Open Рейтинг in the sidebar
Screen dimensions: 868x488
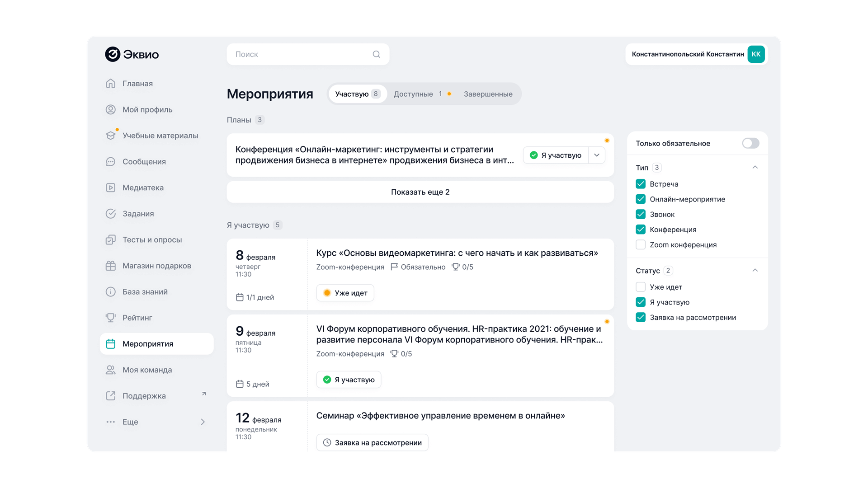pos(156,318)
